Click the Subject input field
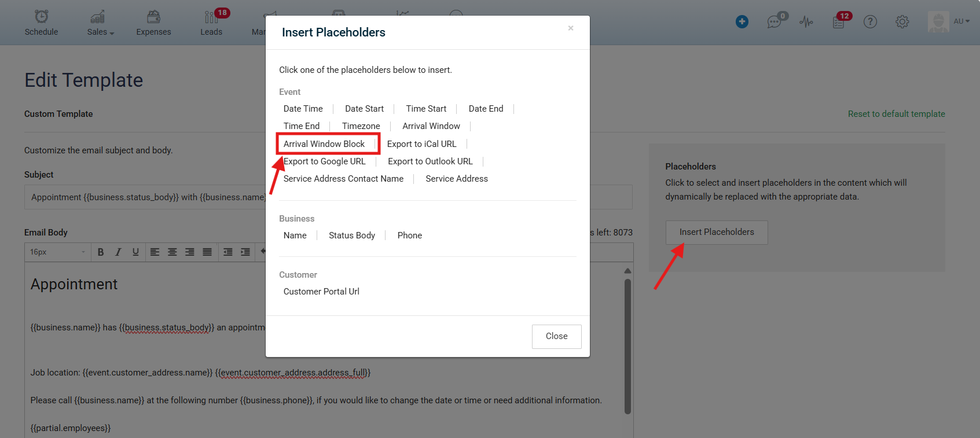 click(x=328, y=197)
